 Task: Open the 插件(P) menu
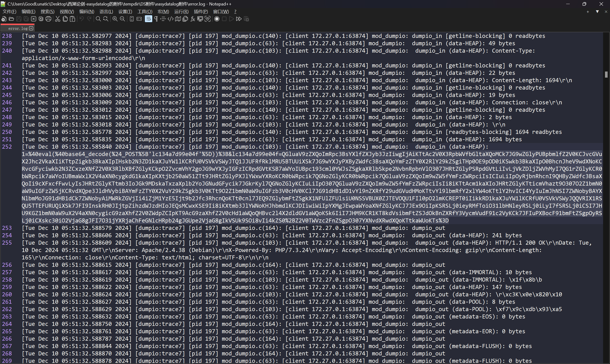pos(201,11)
